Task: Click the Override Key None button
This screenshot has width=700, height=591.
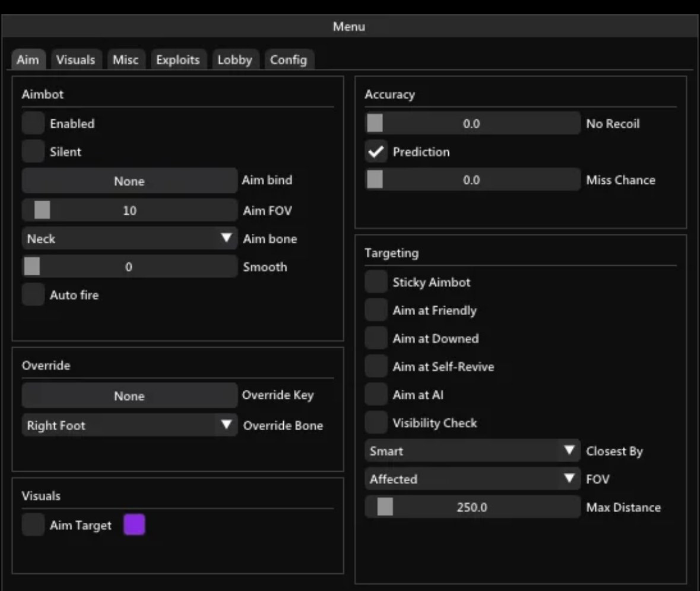Action: pyautogui.click(x=129, y=396)
